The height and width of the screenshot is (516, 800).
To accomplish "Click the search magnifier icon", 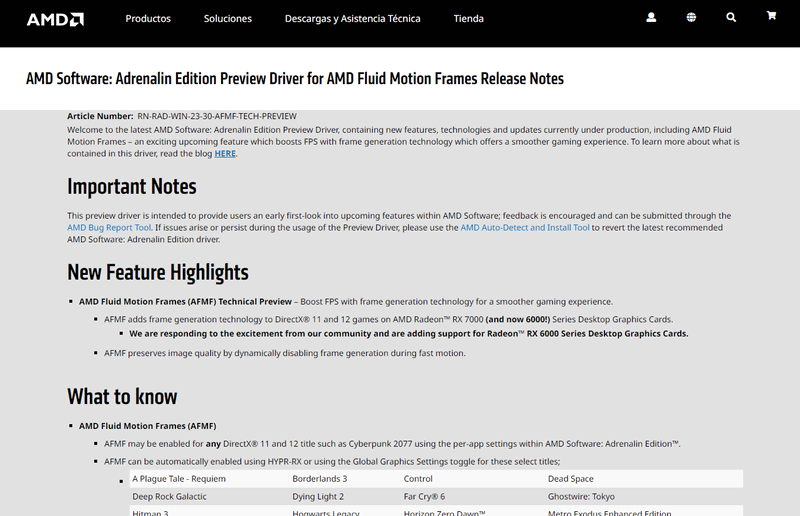I will point(731,17).
